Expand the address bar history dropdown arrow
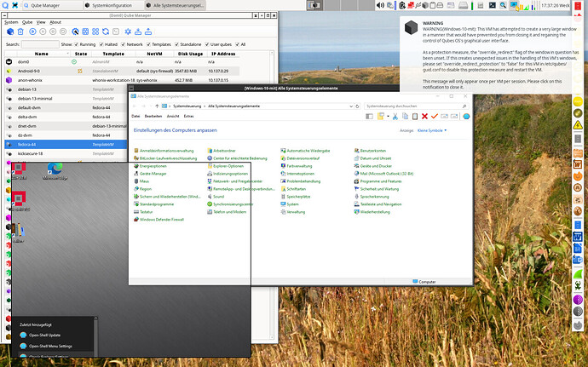588x367 pixels. (351, 106)
